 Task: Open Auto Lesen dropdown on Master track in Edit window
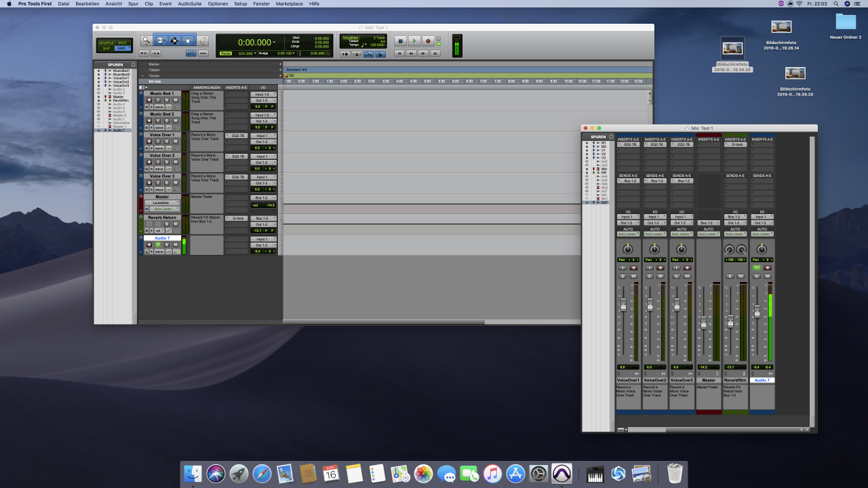165,209
